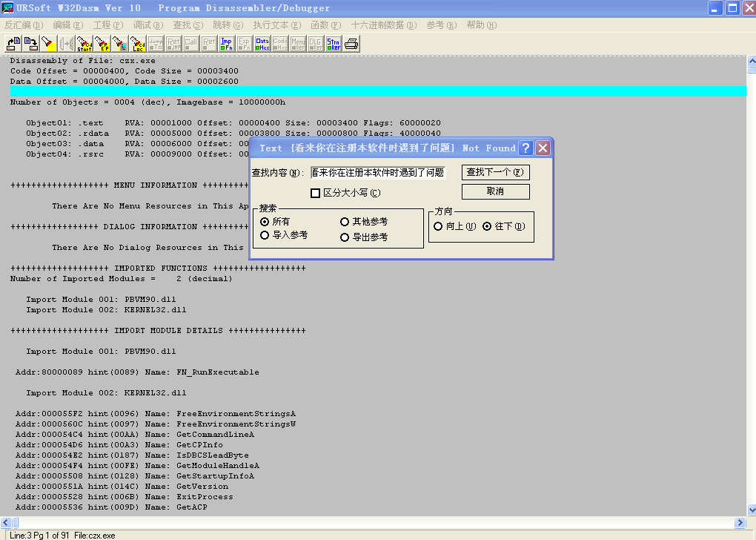Click the help question mark in find dialog

click(526, 148)
